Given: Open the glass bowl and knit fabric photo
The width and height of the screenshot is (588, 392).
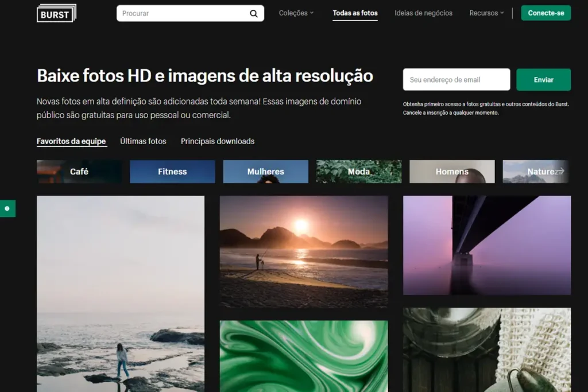Looking at the screenshot, I should [487, 350].
